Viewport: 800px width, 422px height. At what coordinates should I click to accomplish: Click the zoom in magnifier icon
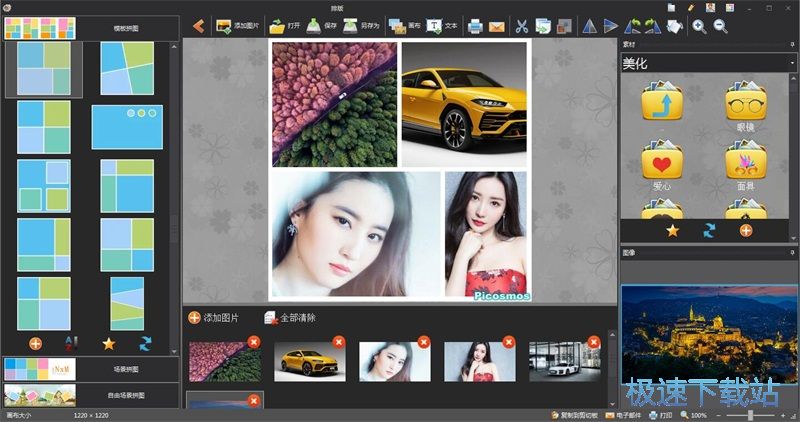pos(699,26)
